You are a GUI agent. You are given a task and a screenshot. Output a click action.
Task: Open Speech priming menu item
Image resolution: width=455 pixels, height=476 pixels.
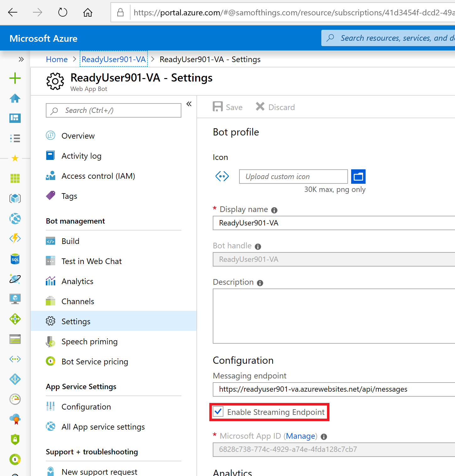pos(114,341)
